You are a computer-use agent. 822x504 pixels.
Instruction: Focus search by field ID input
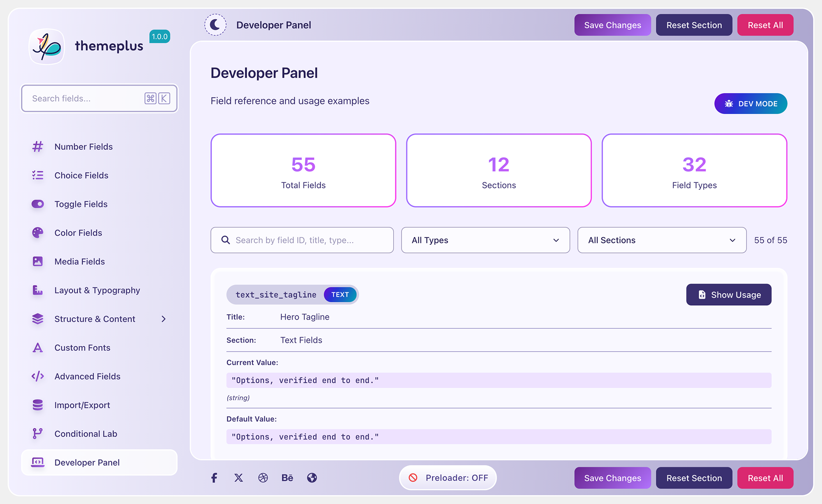point(302,240)
